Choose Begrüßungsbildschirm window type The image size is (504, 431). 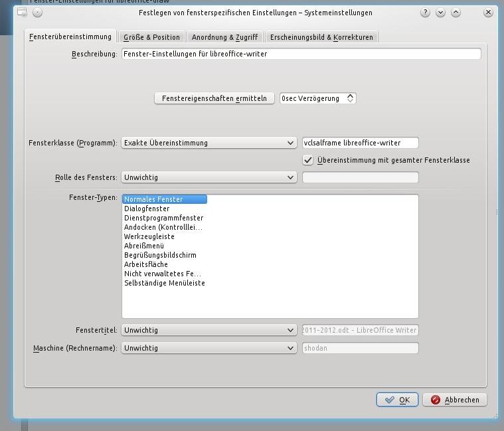pyautogui.click(x=160, y=255)
